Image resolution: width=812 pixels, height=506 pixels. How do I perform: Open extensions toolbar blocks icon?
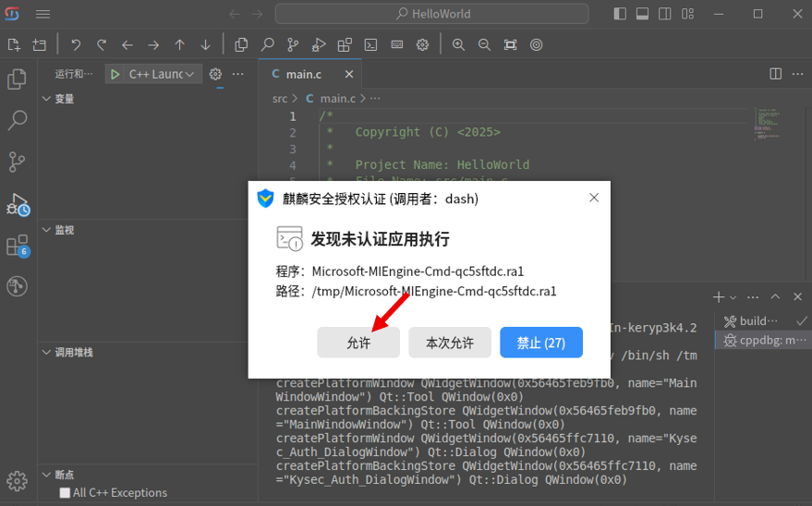[x=345, y=45]
